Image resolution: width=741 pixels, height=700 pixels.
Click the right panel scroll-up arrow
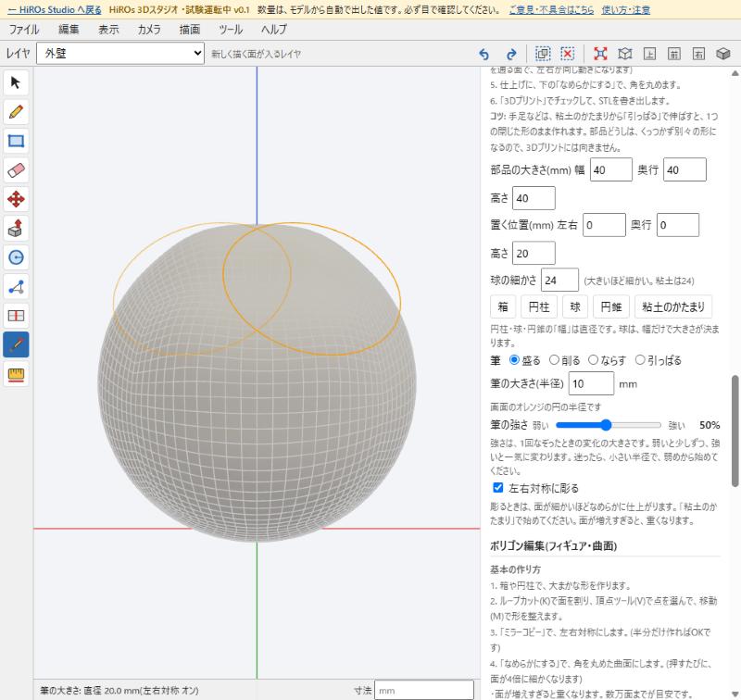pyautogui.click(x=735, y=73)
